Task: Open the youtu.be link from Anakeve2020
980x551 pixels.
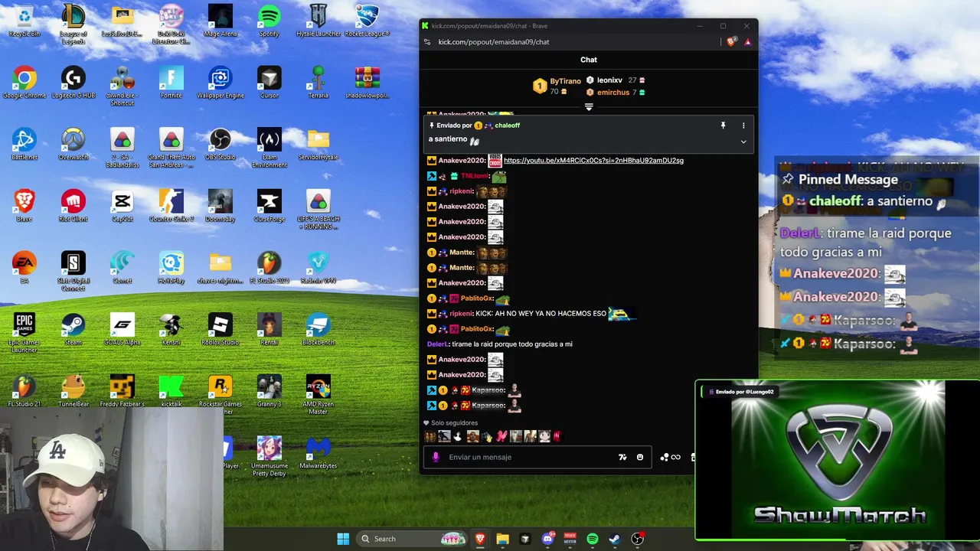Action: (593, 161)
